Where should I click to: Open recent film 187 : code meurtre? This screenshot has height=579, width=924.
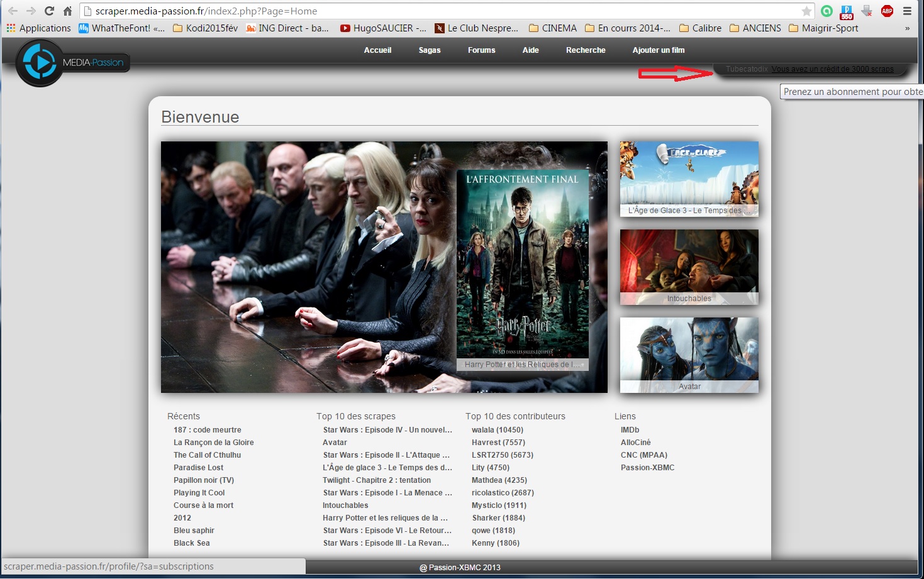click(x=208, y=430)
